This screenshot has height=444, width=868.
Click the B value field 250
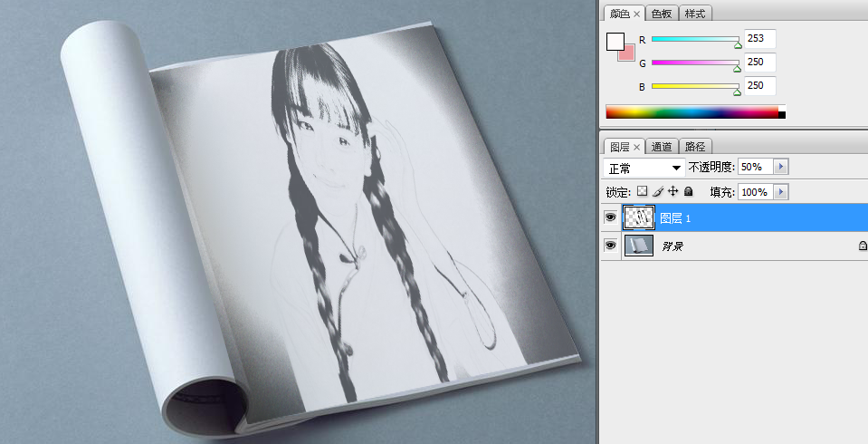pyautogui.click(x=760, y=85)
